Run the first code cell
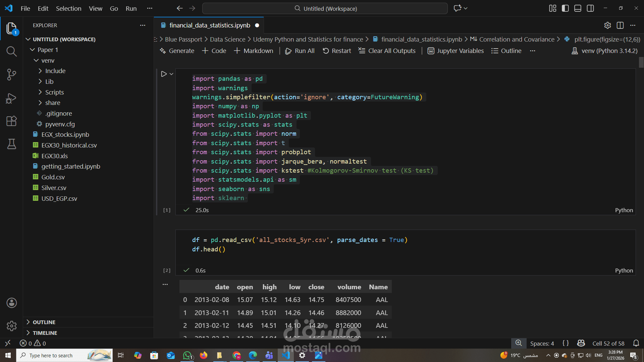Image resolution: width=644 pixels, height=362 pixels. [164, 74]
